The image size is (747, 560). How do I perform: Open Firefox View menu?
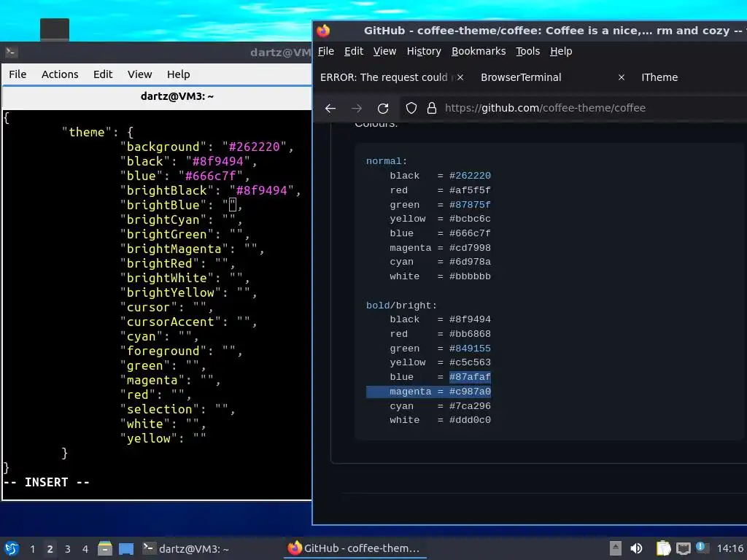(x=384, y=51)
